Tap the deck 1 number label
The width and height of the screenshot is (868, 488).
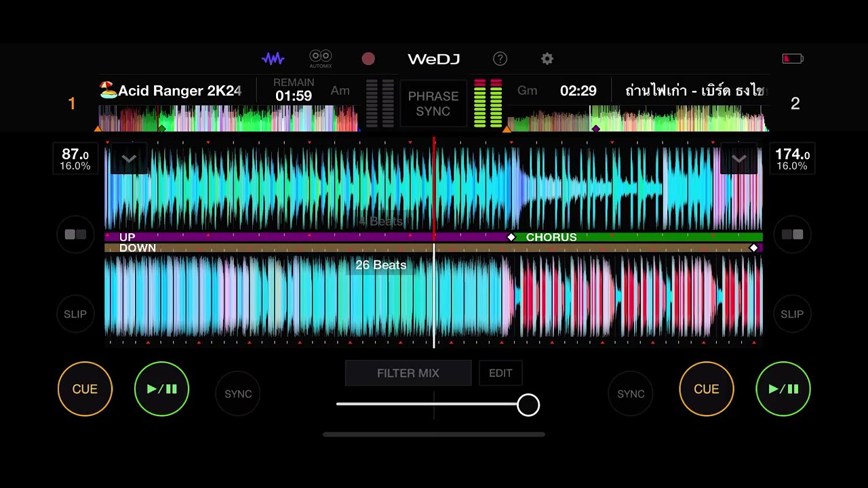[72, 104]
